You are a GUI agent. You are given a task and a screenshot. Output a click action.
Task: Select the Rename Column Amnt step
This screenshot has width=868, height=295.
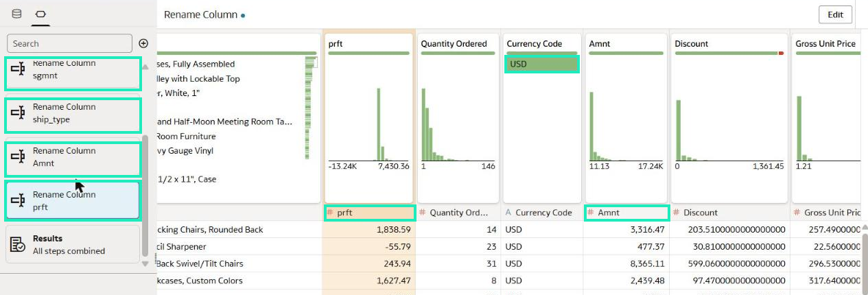pyautogui.click(x=73, y=159)
